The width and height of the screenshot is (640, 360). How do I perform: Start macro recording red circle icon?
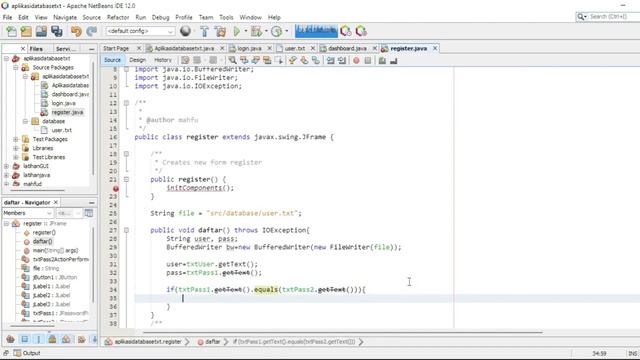(x=356, y=60)
